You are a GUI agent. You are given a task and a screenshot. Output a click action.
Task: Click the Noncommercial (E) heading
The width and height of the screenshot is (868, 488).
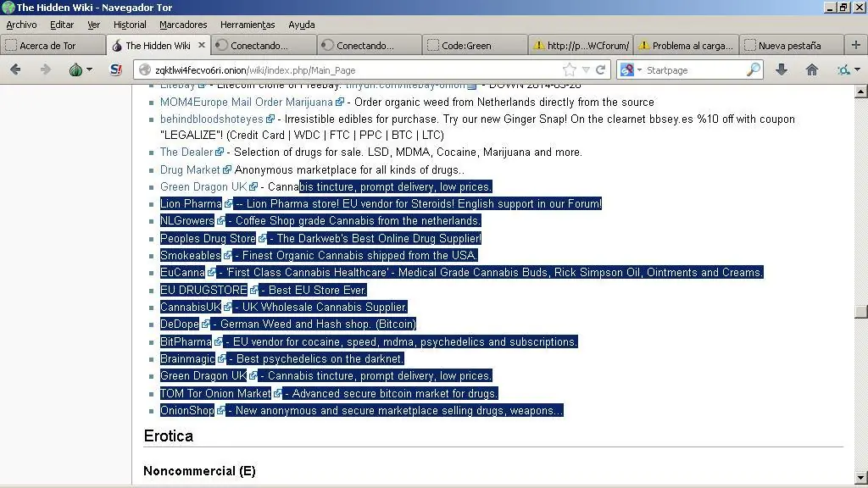(x=199, y=471)
